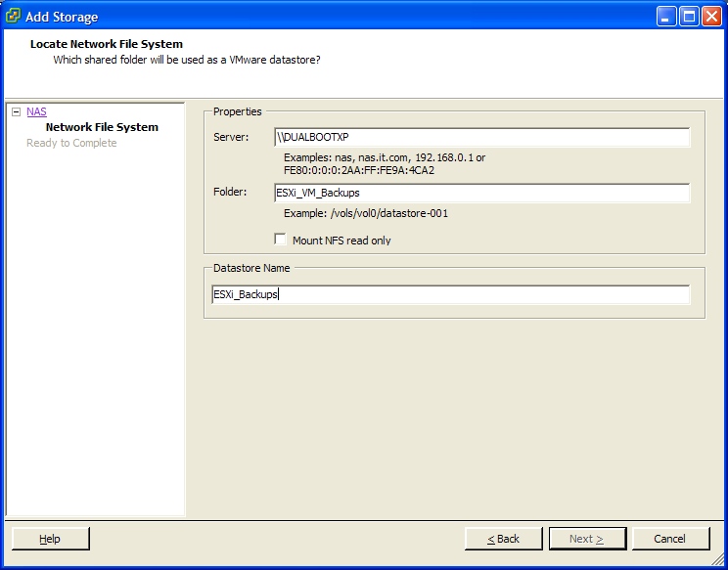Click the Datastore Name input field
The width and height of the screenshot is (728, 570).
[x=451, y=294]
